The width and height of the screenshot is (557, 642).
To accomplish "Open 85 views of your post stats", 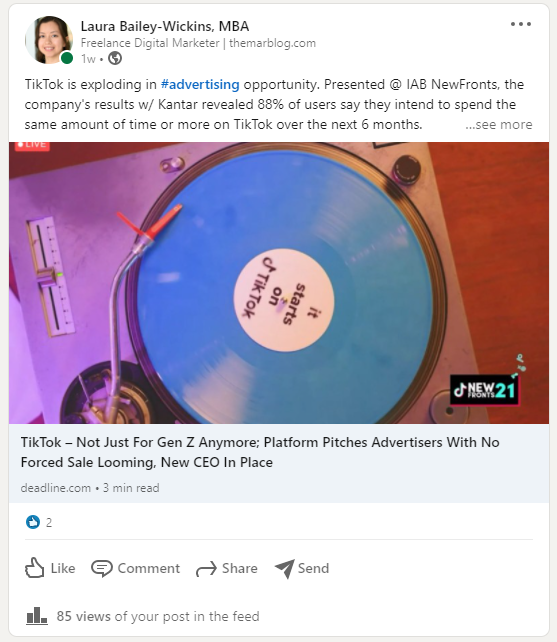I will click(158, 616).
